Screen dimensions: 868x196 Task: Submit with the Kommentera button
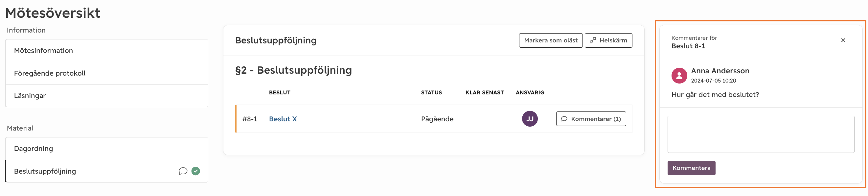coord(691,168)
